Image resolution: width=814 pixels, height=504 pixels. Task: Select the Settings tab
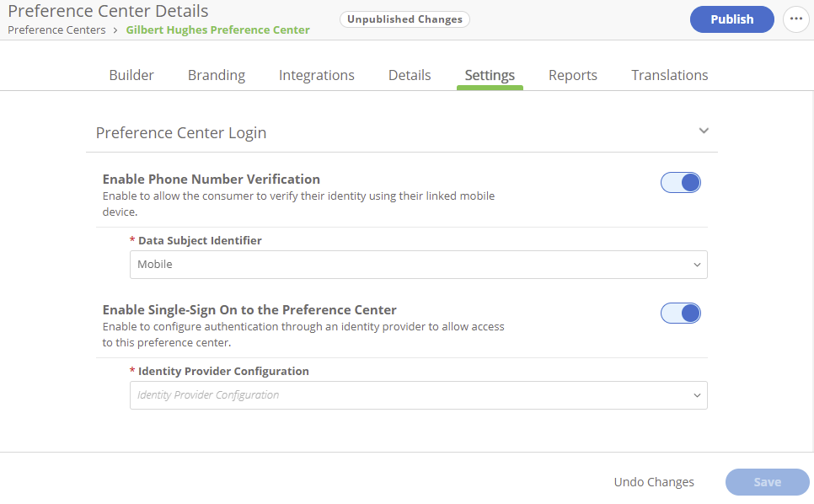[x=490, y=75]
